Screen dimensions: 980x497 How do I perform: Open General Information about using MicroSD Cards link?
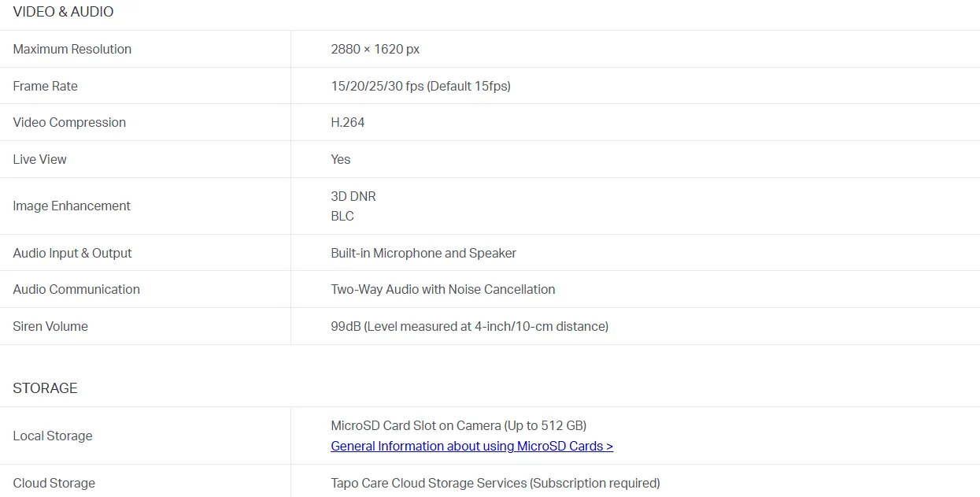[x=472, y=446]
